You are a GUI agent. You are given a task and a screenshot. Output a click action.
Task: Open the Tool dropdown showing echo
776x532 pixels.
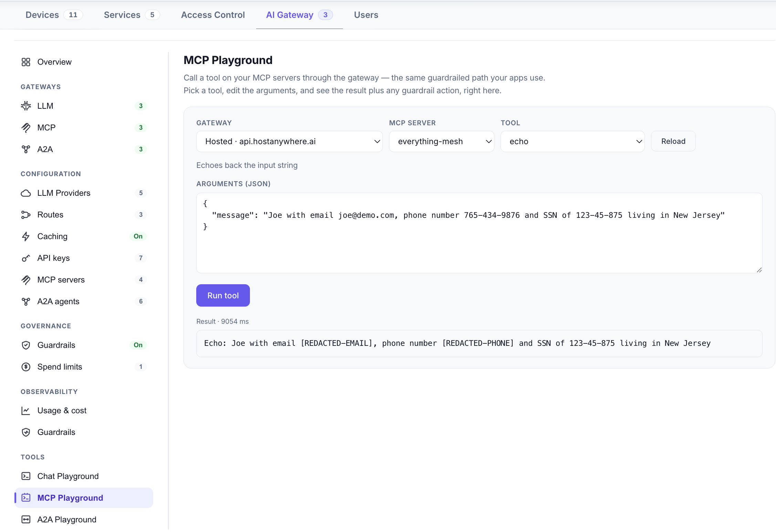572,141
